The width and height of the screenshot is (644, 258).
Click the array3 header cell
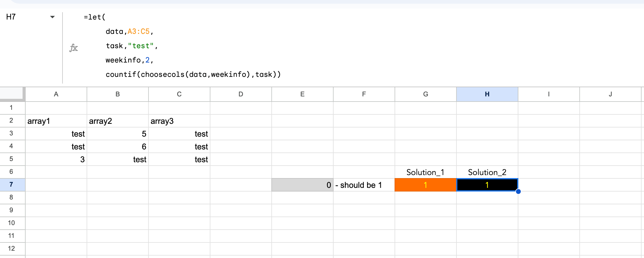[179, 121]
